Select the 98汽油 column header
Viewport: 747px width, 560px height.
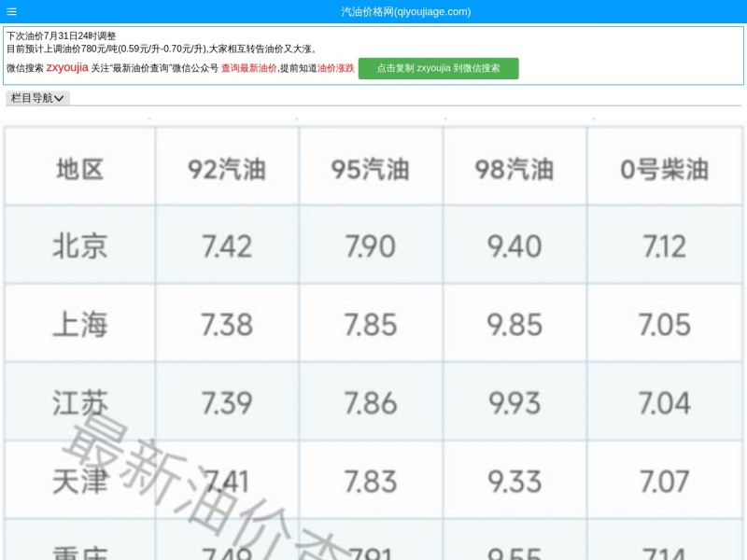pyautogui.click(x=514, y=170)
